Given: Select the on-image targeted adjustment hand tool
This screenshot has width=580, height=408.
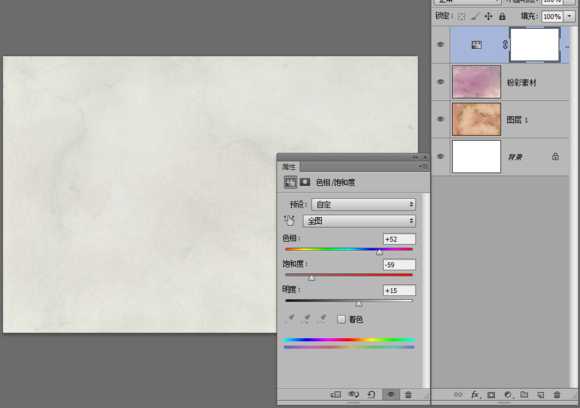Looking at the screenshot, I should (289, 220).
